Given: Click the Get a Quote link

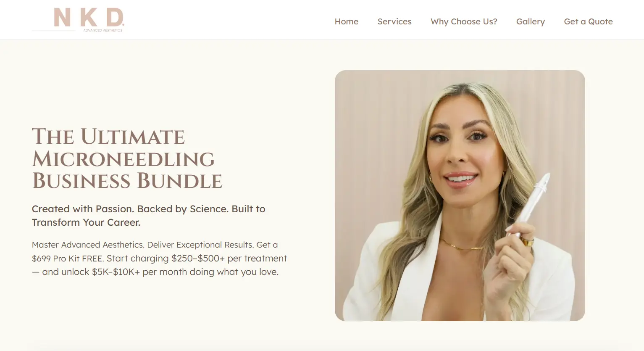Looking at the screenshot, I should pos(588,21).
